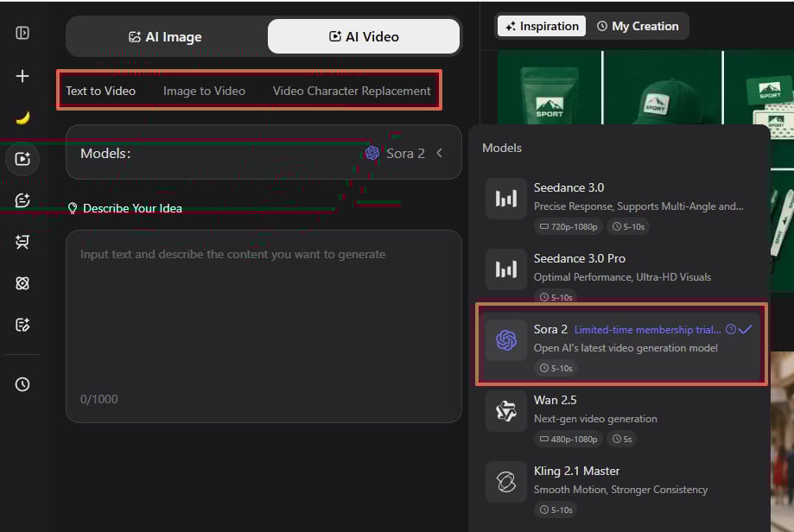The height and width of the screenshot is (532, 794).
Task: Click the AI edit note sidebar icon
Action: click(x=22, y=325)
